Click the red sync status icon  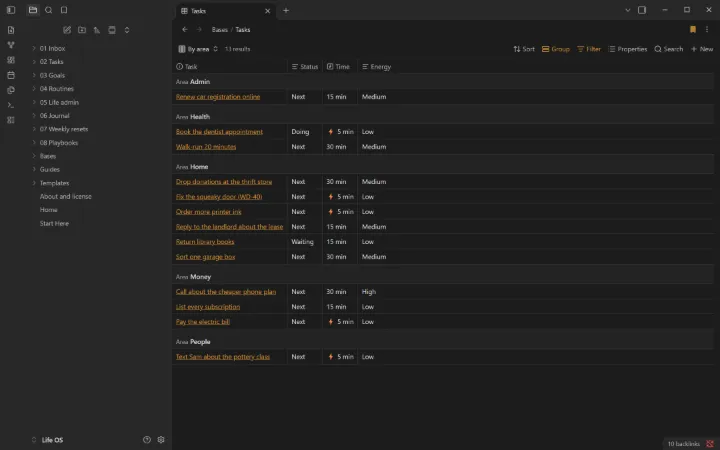tap(710, 444)
